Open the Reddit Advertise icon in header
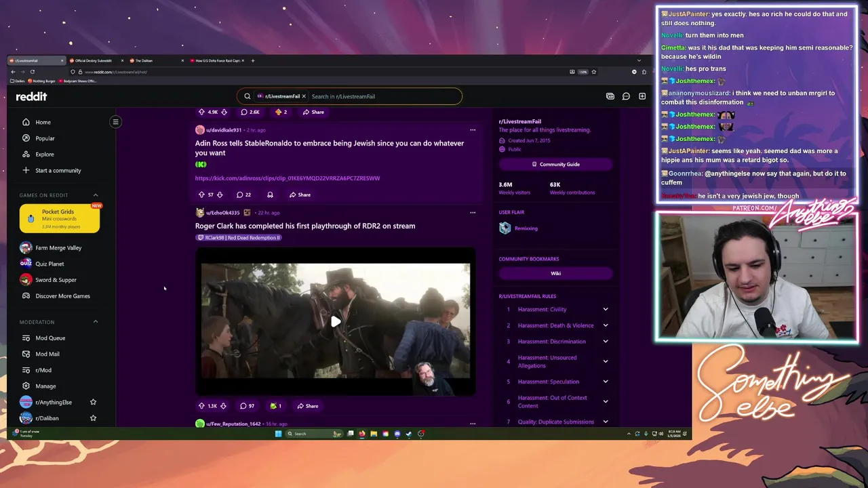The image size is (868, 488). coord(610,96)
